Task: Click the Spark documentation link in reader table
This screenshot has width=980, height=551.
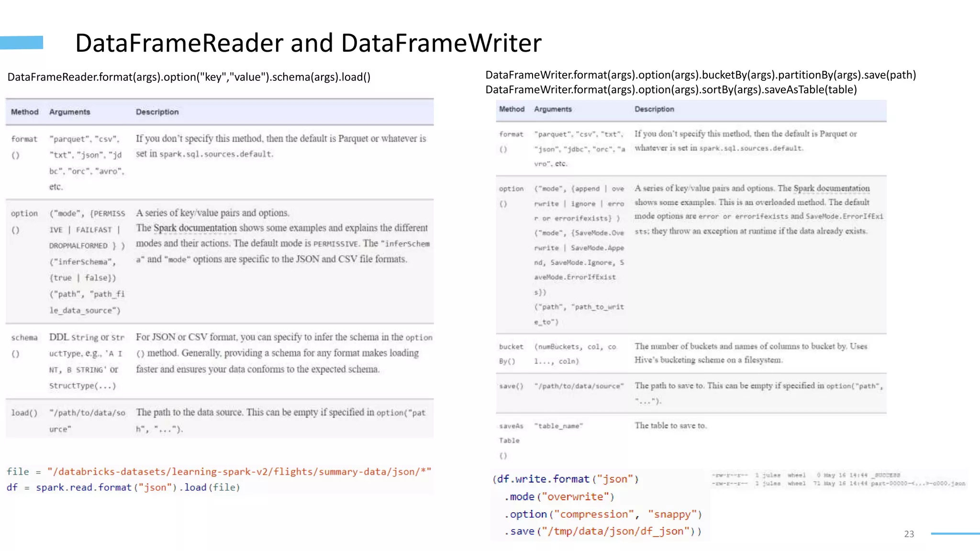Action: pyautogui.click(x=195, y=228)
